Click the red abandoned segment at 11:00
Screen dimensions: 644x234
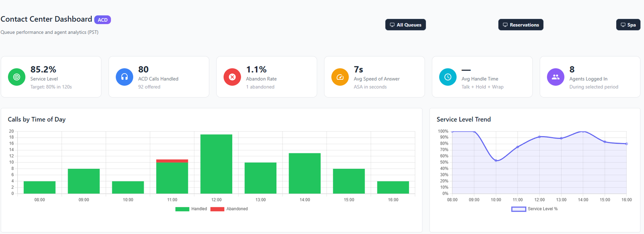(172, 161)
